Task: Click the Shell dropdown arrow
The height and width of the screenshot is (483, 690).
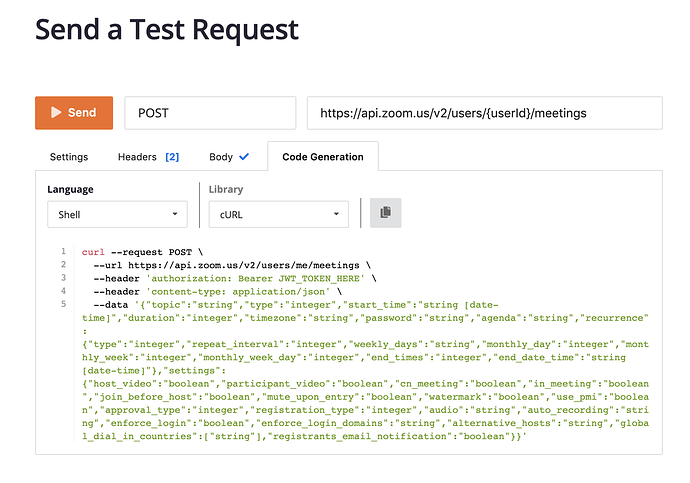Action: tap(175, 214)
